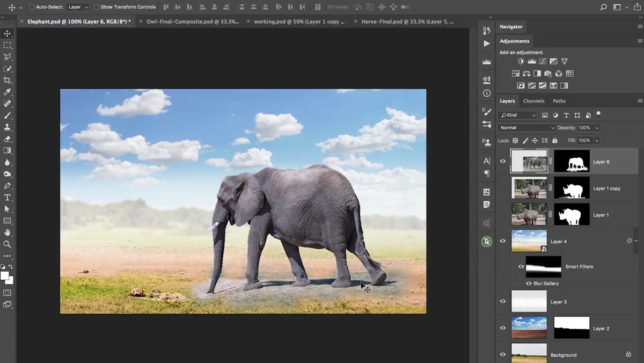Select the Healing Brush tool
The height and width of the screenshot is (363, 644).
point(8,104)
